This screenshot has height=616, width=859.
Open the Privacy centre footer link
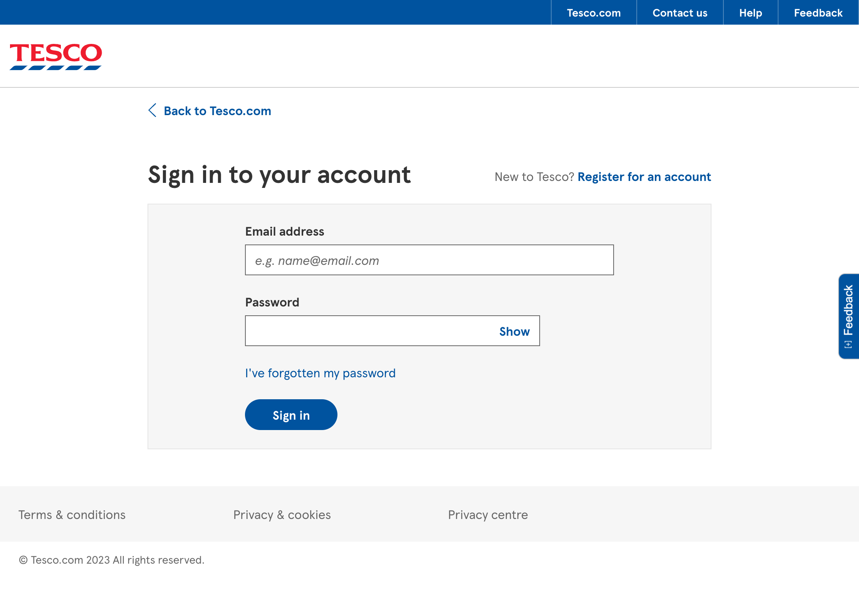tap(488, 515)
